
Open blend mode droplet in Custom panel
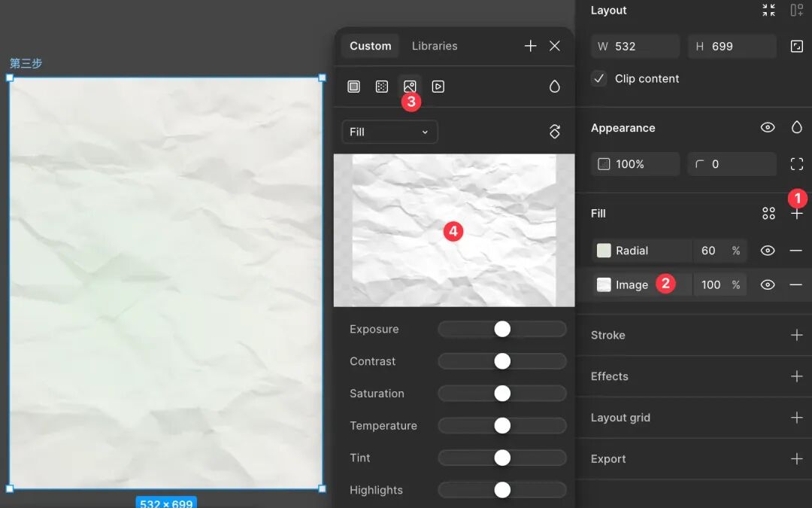point(555,87)
